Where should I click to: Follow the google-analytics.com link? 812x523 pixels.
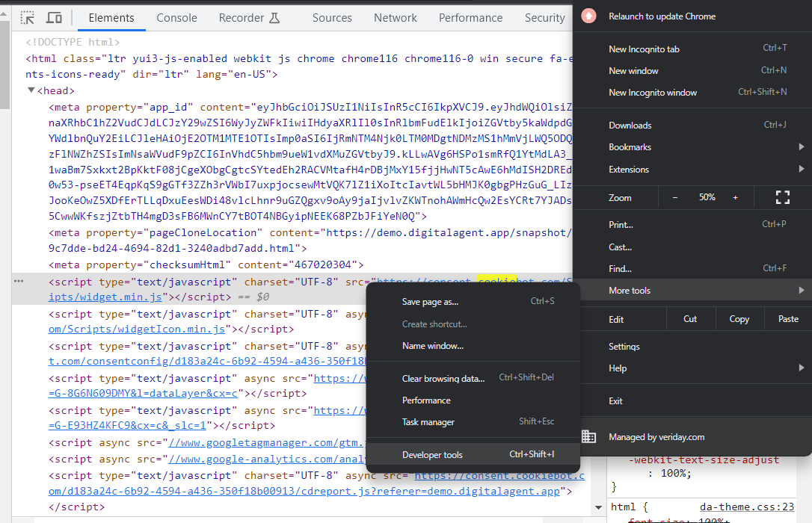[x=267, y=459]
